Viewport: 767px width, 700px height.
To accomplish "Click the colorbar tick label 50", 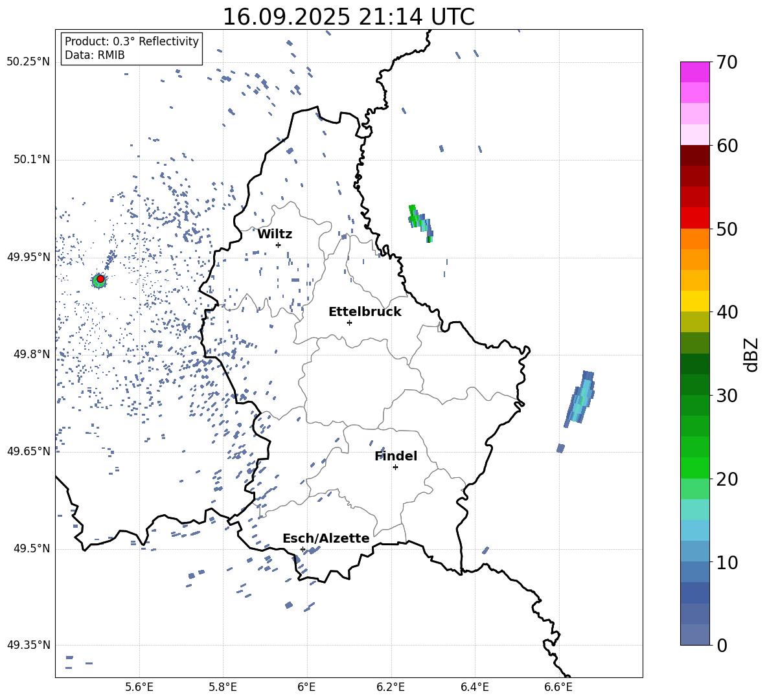I will 727,229.
